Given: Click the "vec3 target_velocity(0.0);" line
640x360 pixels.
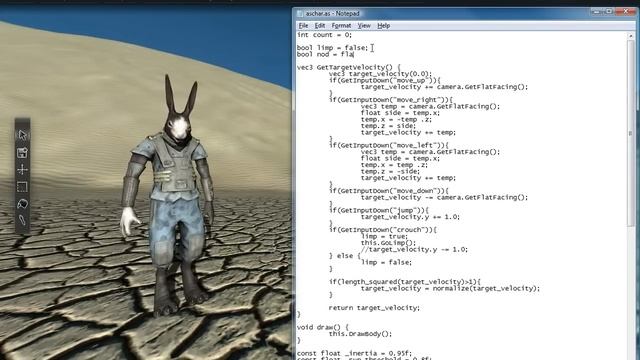Looking at the screenshot, I should click(380, 74).
